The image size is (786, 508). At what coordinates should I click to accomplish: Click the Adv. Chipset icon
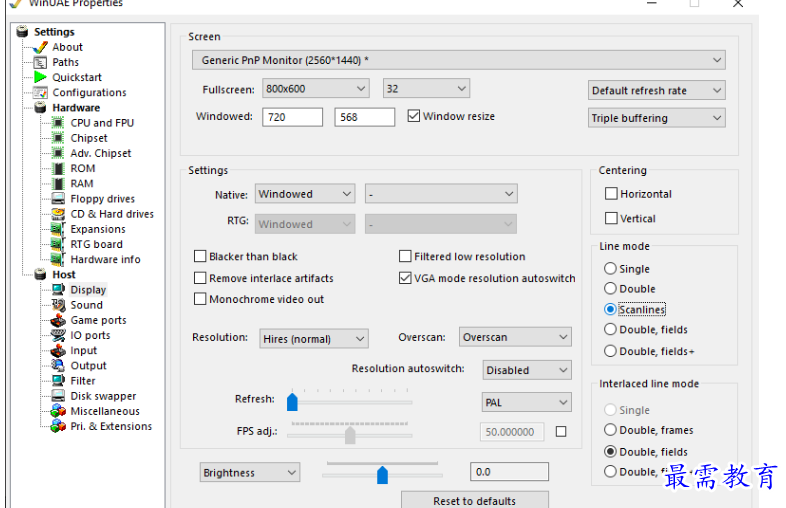click(58, 153)
